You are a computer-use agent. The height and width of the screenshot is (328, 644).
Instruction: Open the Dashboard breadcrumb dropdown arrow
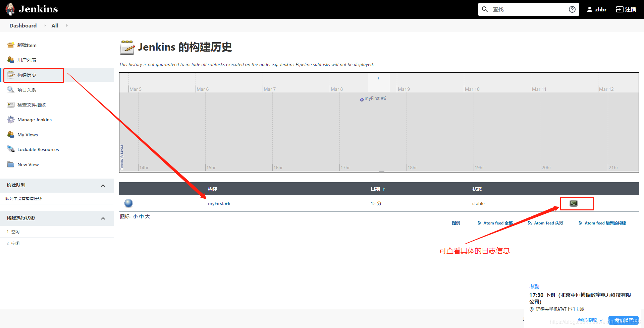pos(45,25)
